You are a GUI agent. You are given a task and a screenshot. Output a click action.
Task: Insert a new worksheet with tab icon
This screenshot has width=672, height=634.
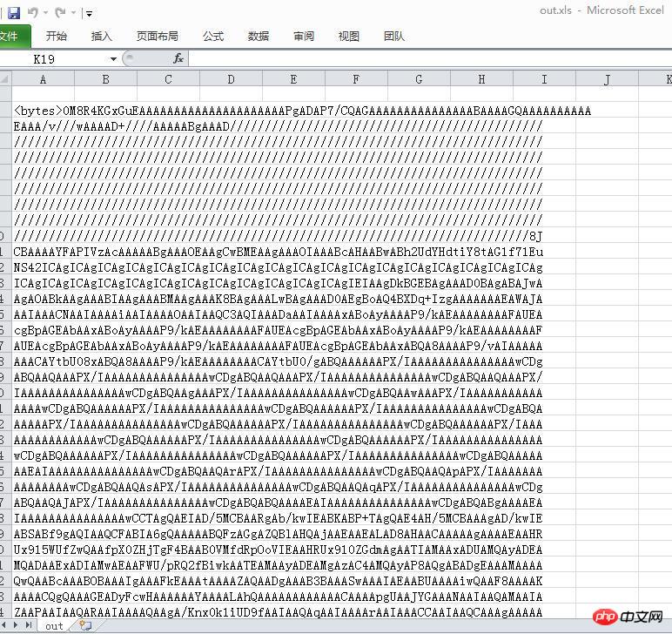(x=84, y=626)
